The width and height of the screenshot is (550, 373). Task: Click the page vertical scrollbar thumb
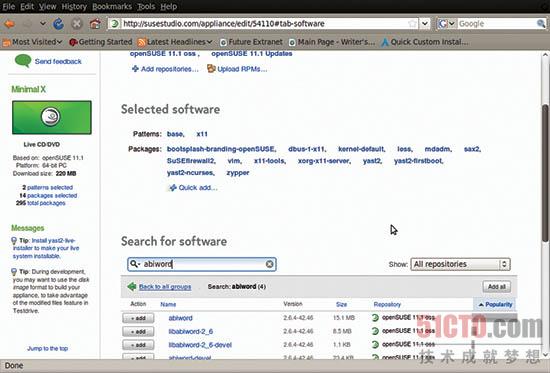pos(545,174)
